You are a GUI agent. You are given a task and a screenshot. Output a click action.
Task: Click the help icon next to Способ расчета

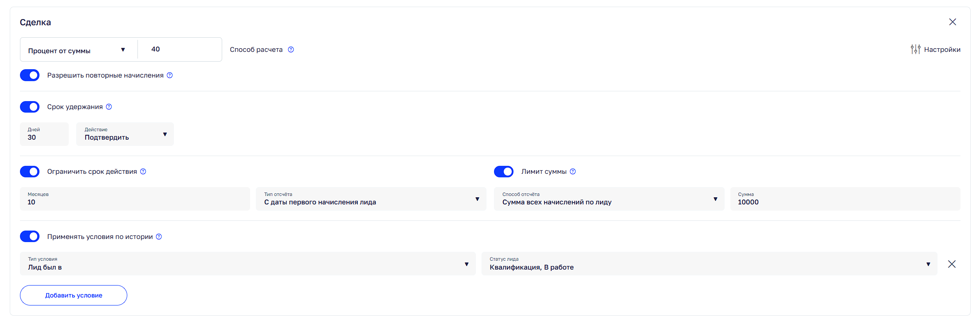point(291,50)
